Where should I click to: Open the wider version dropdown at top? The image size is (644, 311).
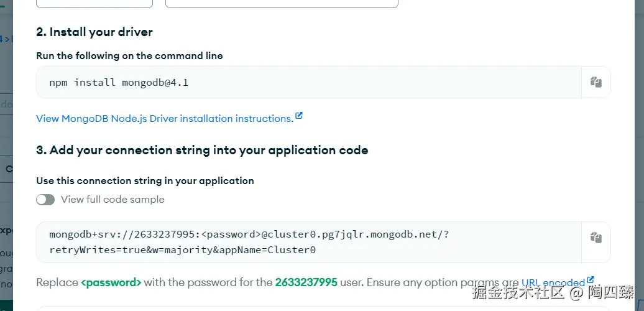pyautogui.click(x=282, y=3)
